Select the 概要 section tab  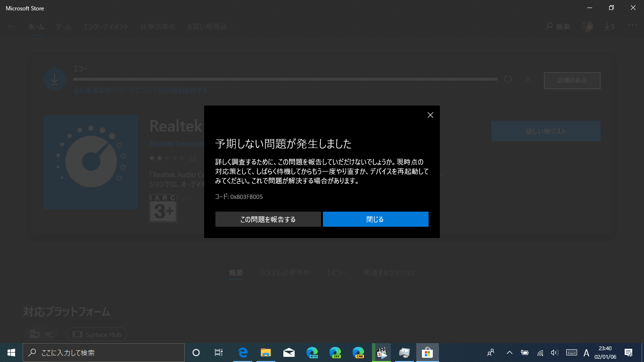coord(236,273)
